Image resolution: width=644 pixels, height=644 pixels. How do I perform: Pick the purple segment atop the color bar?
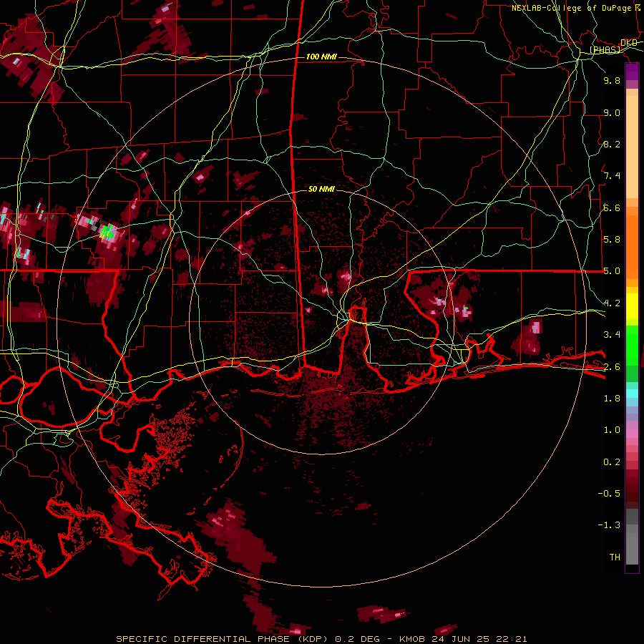632,72
